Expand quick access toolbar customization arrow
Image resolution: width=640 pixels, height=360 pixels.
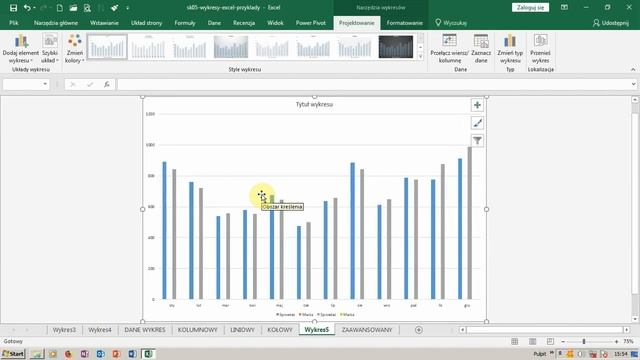click(x=127, y=8)
